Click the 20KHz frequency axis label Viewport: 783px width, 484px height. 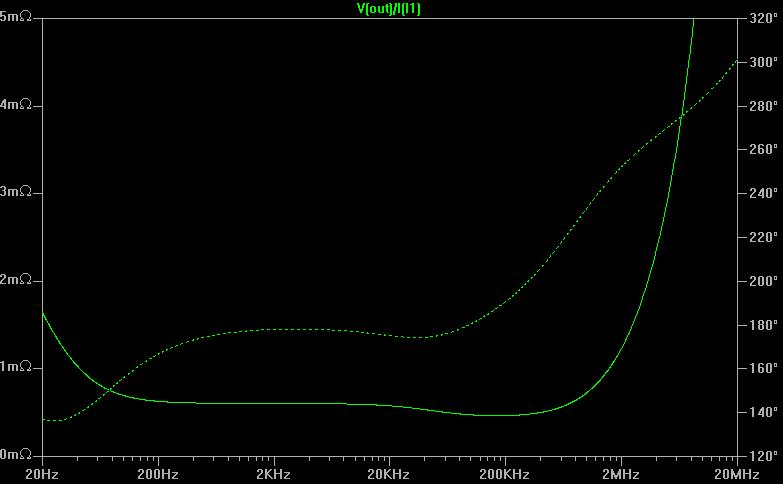point(389,474)
